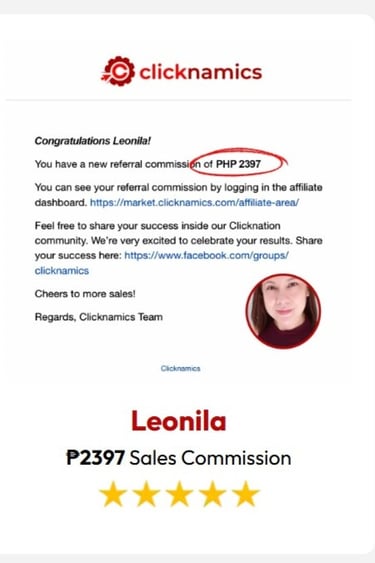This screenshot has height=563, width=375.
Task: Click the blue clicknamics link continuation
Action: (x=62, y=270)
